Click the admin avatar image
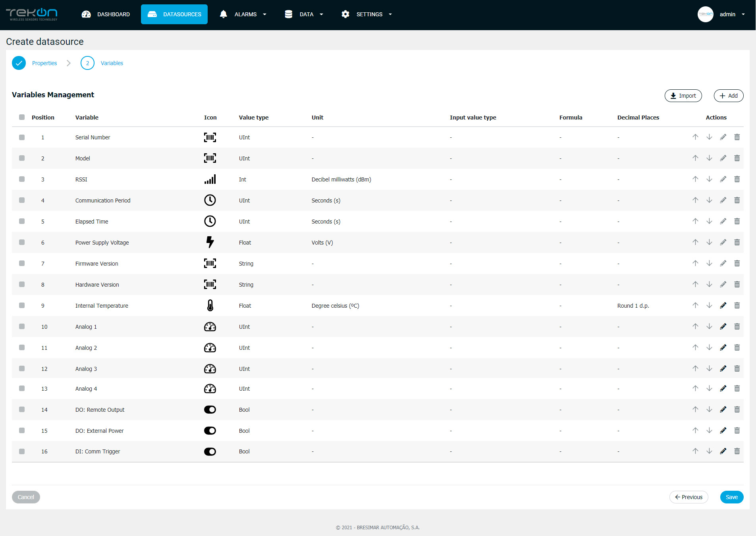This screenshot has width=756, height=536. point(706,14)
